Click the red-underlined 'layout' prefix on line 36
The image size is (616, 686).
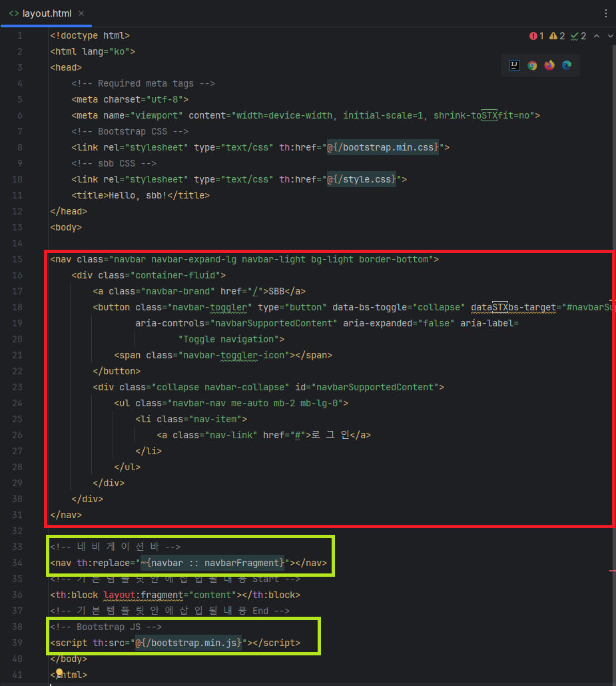point(119,595)
